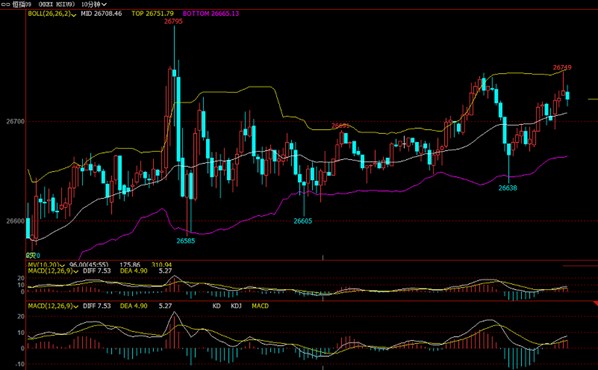This screenshot has width=598, height=370.
Task: Click the 26585 low price marker
Action: (186, 241)
